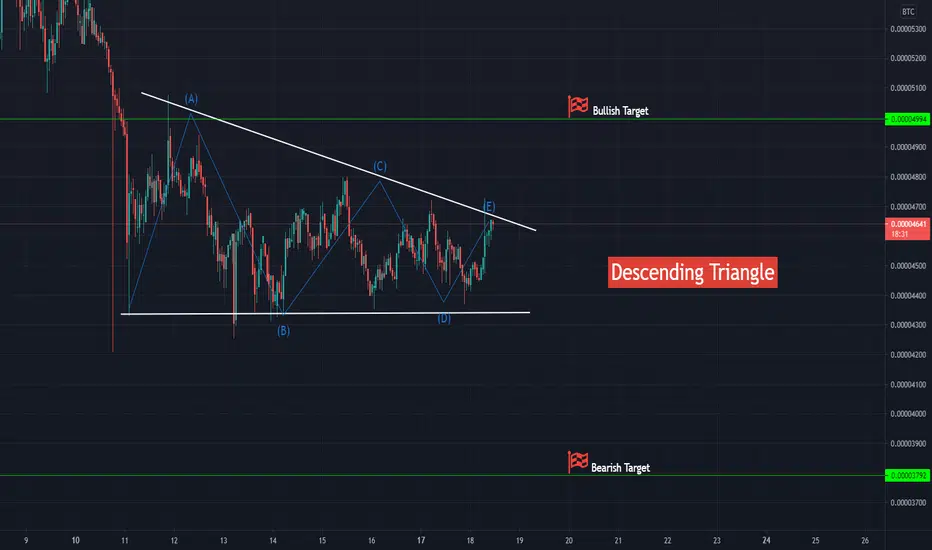Click date 17 on the time axis

[x=421, y=540]
